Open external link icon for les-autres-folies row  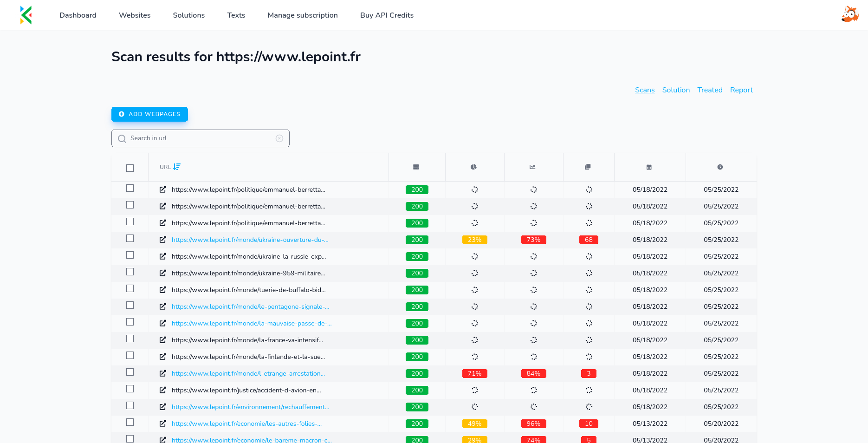163,423
